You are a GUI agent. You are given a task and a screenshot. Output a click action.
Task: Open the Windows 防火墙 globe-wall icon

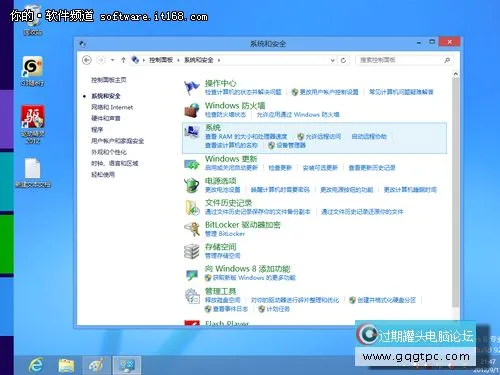pos(192,110)
